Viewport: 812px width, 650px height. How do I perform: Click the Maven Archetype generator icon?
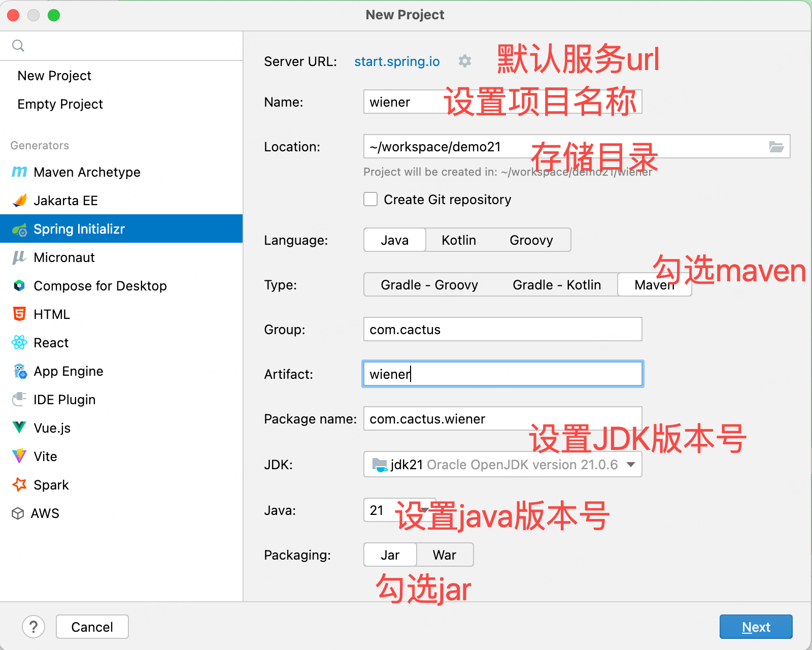pyautogui.click(x=19, y=172)
